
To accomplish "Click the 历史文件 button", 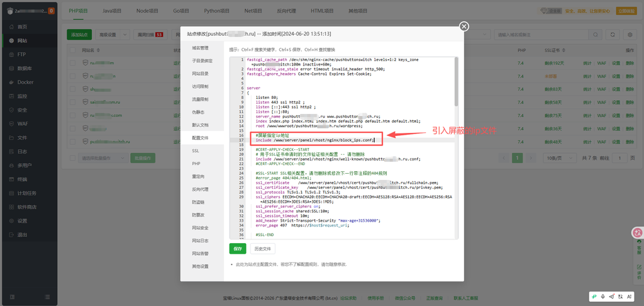I will click(263, 249).
